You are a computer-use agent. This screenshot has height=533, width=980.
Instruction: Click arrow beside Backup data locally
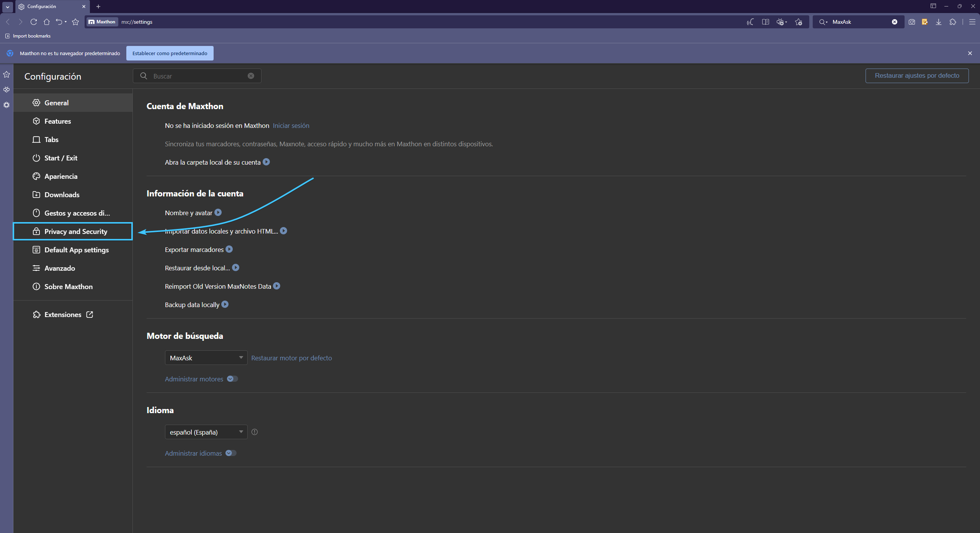[225, 304]
